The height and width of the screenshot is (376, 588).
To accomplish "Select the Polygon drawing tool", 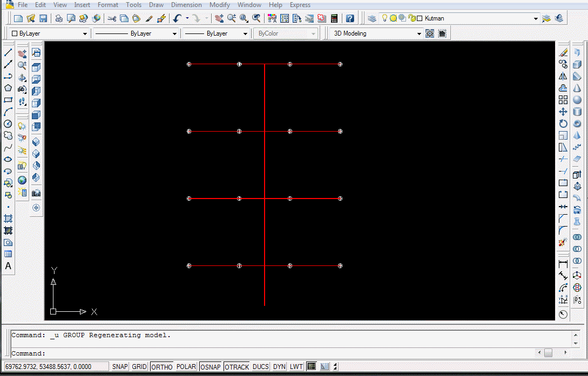I will (8, 88).
